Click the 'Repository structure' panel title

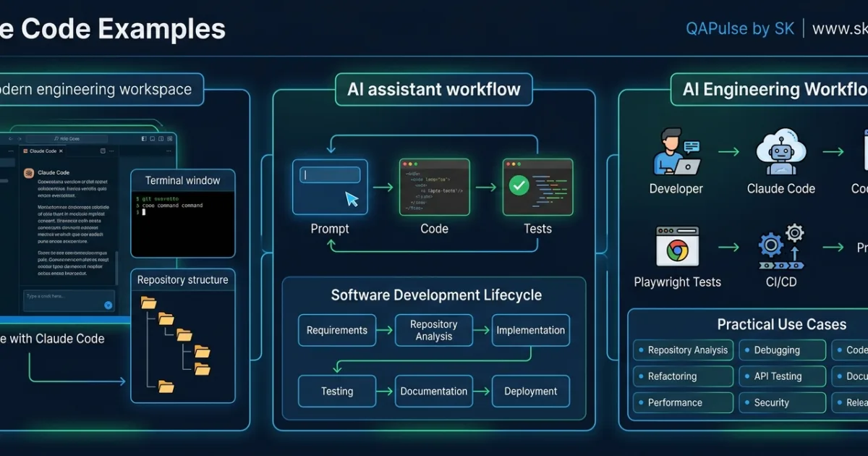[x=183, y=280]
